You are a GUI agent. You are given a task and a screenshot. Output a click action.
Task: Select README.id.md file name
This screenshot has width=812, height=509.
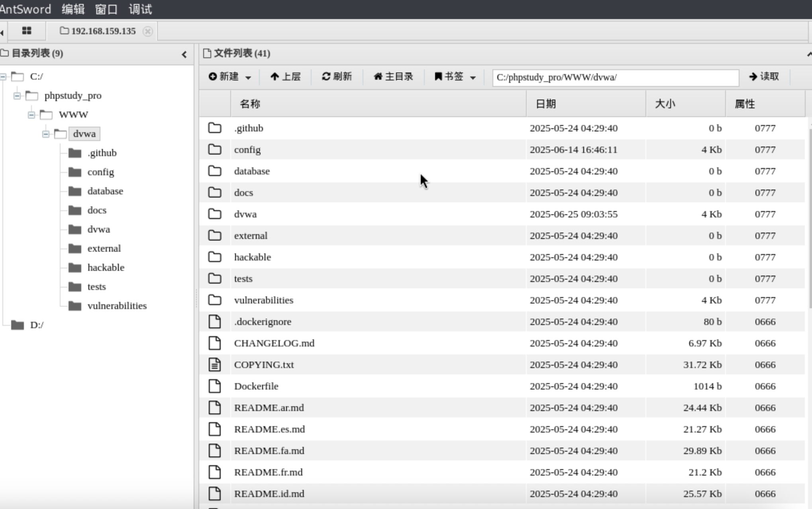pyautogui.click(x=269, y=493)
